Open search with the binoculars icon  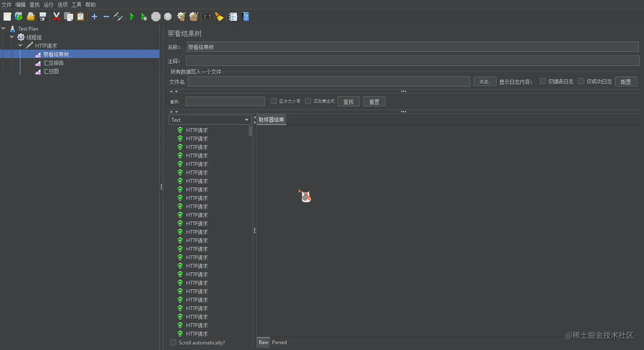coord(207,17)
